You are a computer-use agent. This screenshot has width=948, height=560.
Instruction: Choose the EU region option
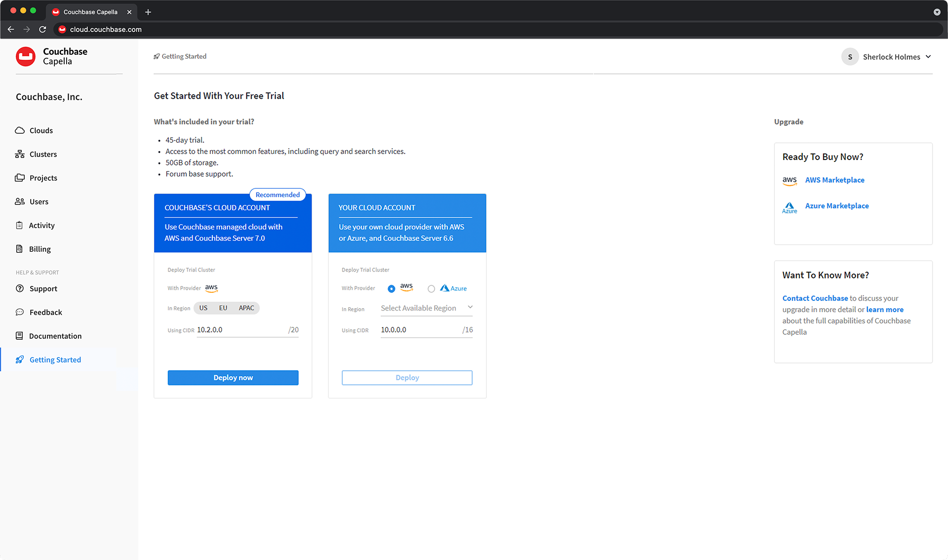pyautogui.click(x=223, y=308)
